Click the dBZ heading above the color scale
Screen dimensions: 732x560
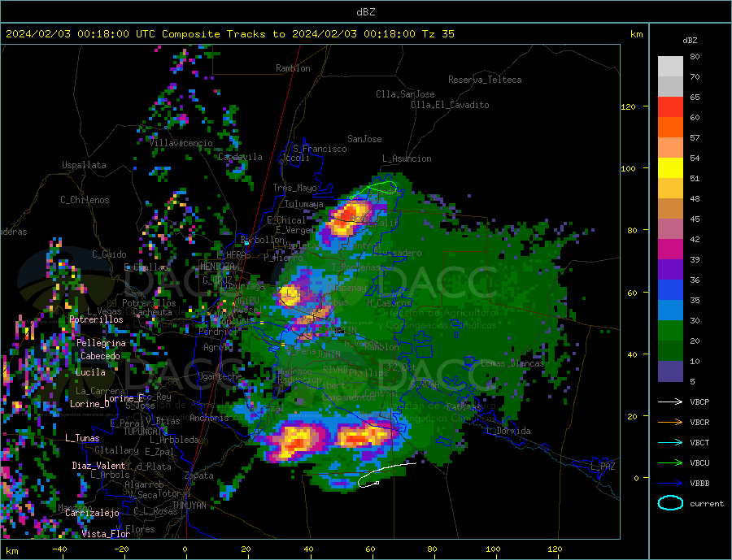690,41
